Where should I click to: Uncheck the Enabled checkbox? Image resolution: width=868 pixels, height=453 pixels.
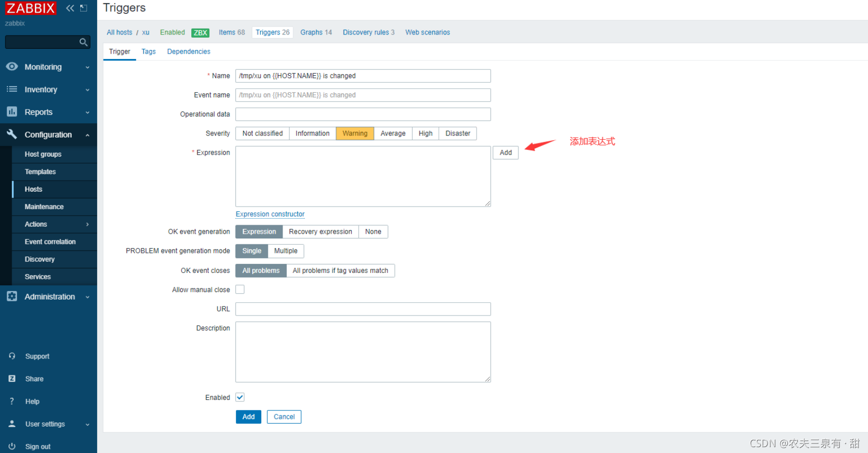pyautogui.click(x=240, y=397)
